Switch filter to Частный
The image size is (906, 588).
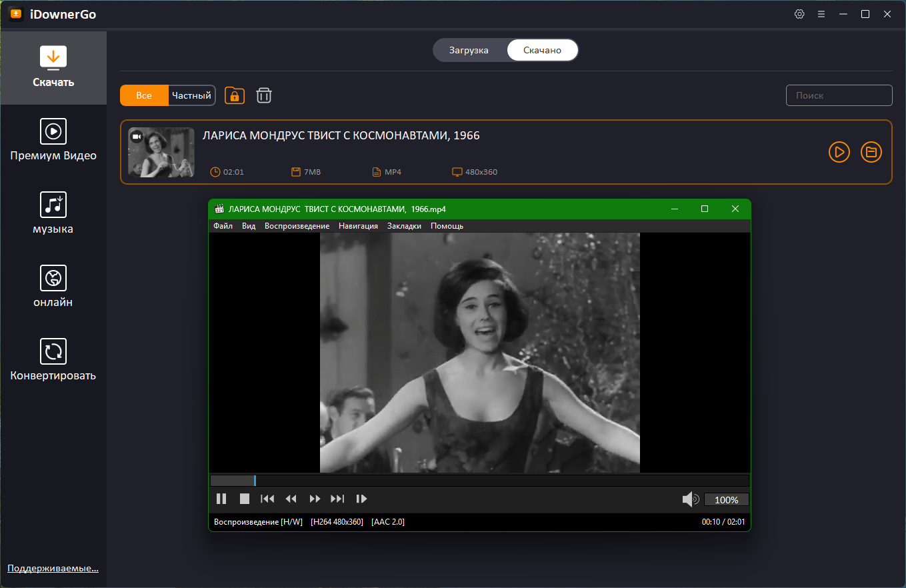coord(191,95)
